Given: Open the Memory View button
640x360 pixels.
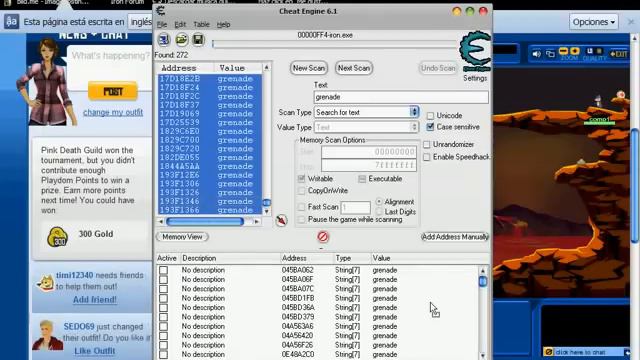Looking at the screenshot, I should (182, 237).
